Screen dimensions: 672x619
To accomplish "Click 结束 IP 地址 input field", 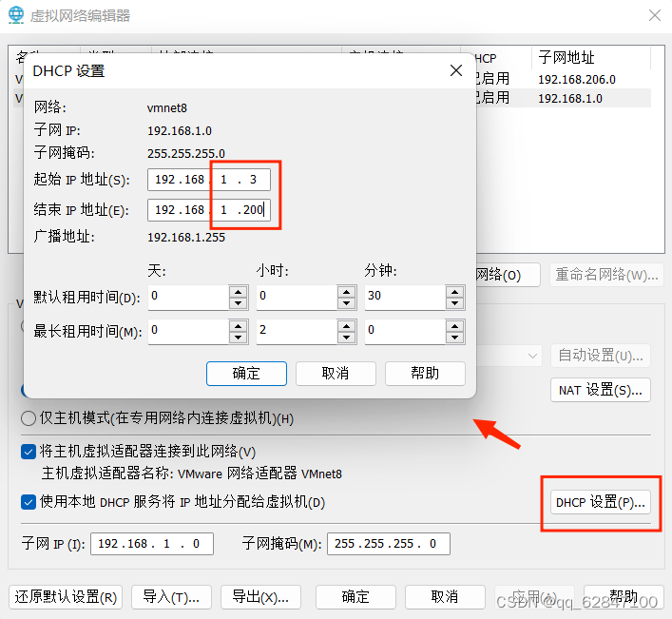I will [x=209, y=210].
